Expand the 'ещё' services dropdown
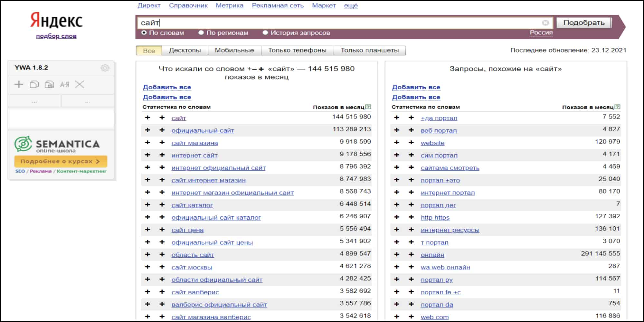The image size is (644, 322). (351, 5)
